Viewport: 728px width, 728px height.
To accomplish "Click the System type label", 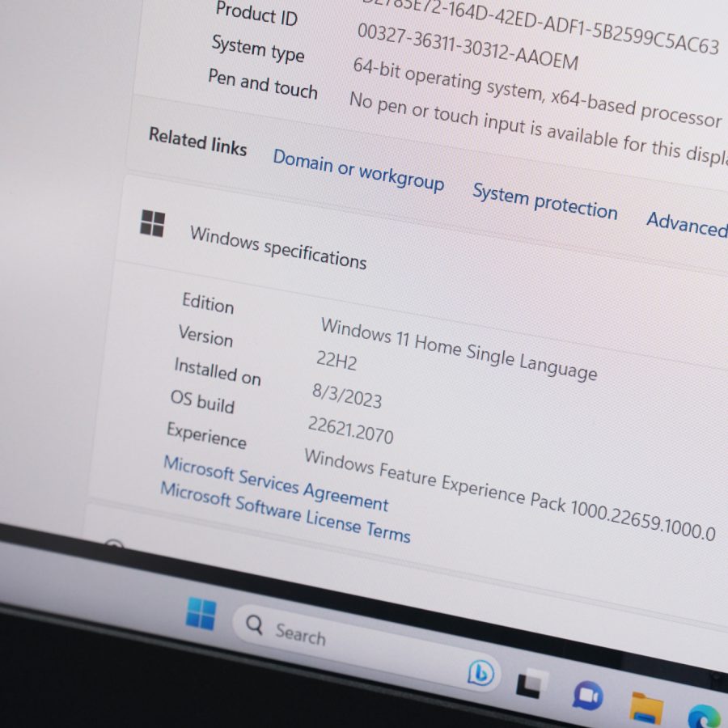I will pos(258,49).
